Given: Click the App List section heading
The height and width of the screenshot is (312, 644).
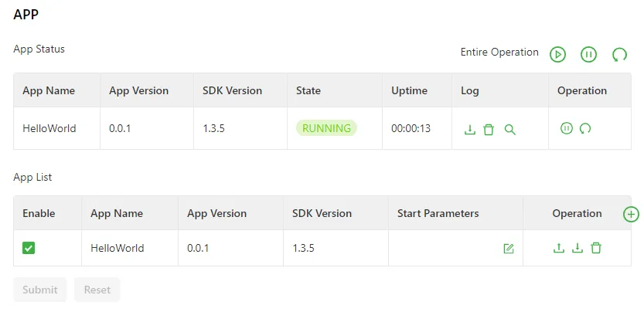Looking at the screenshot, I should coord(32,178).
